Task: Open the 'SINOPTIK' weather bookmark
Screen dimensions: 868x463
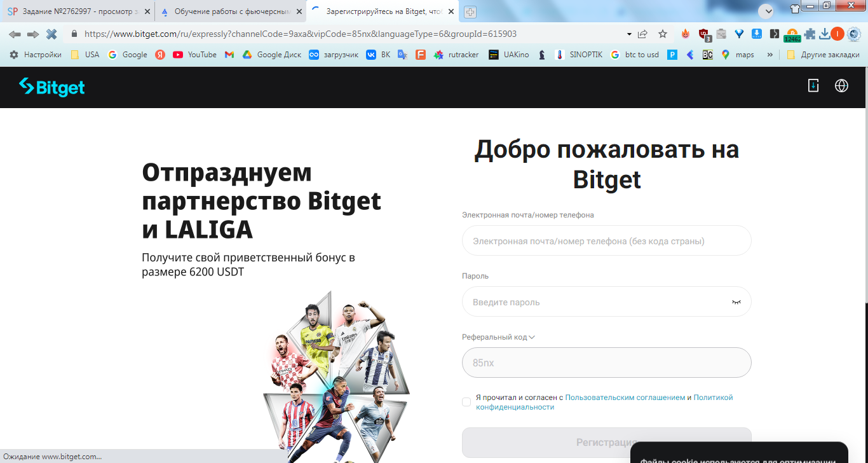Action: [x=578, y=55]
